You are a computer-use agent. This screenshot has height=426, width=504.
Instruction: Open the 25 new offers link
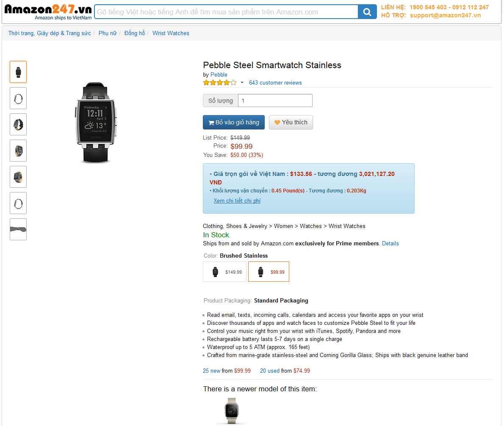tap(211, 371)
